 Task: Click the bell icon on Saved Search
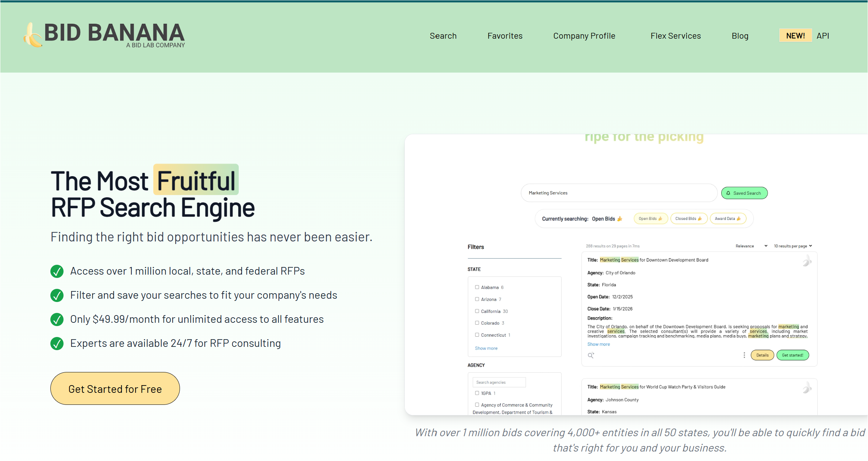coord(728,193)
